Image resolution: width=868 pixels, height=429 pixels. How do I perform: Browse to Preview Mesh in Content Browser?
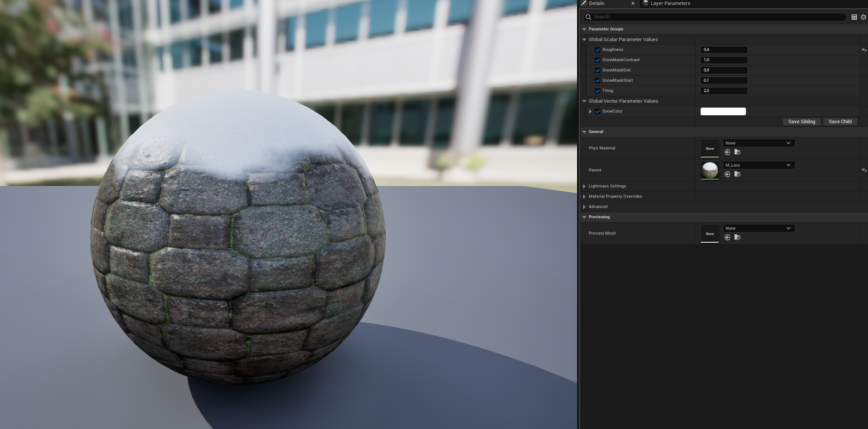coord(737,237)
